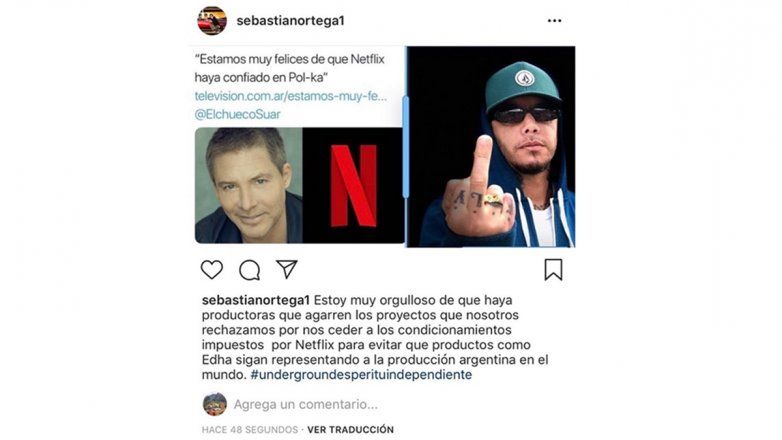Screen dimensions: 782x440
Task: Open sebastianortega1 username in post header
Action: pyautogui.click(x=290, y=20)
